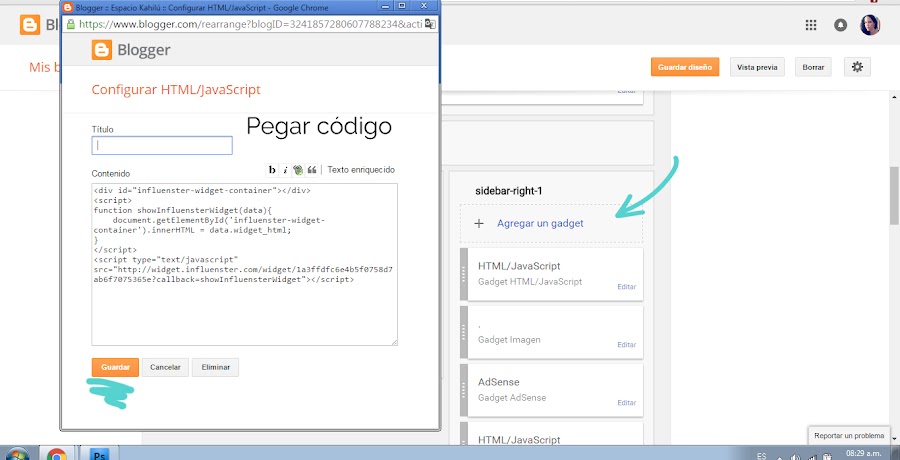Save the gadget with the Guardar button
This screenshot has width=900, height=460.
pos(115,368)
